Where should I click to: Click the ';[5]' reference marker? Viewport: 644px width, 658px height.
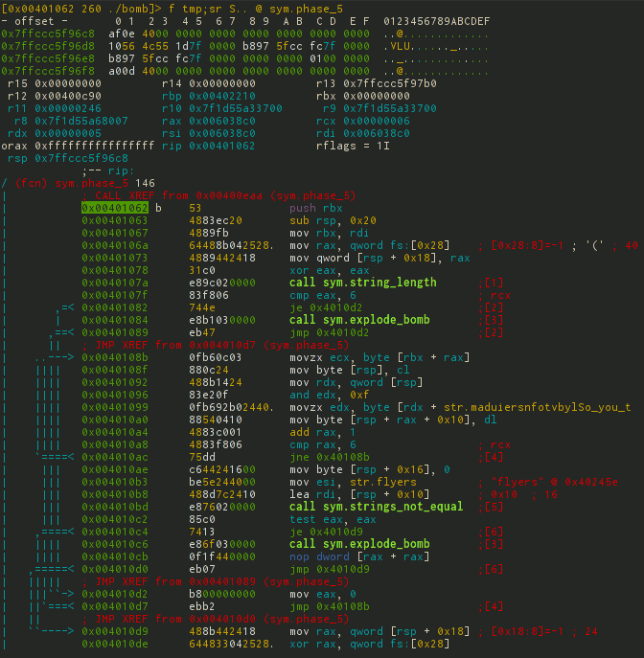[x=491, y=507]
